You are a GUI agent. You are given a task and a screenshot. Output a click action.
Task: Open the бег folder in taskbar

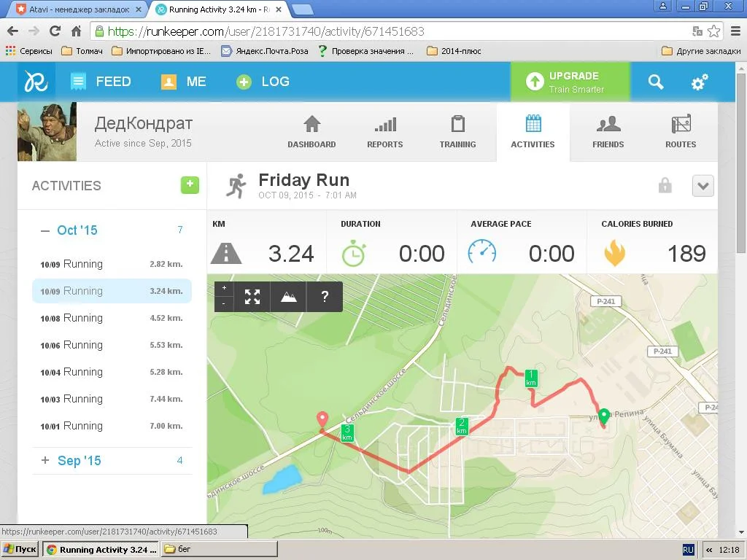220,550
